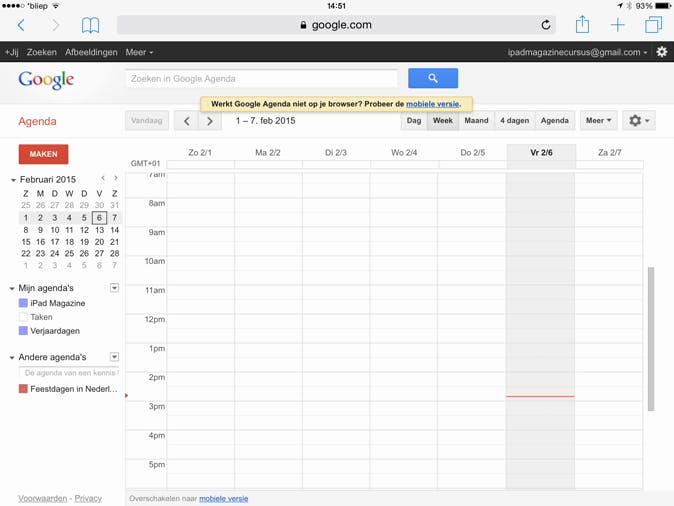
Task: Click Zoeken in the black bar
Action: [x=42, y=52]
